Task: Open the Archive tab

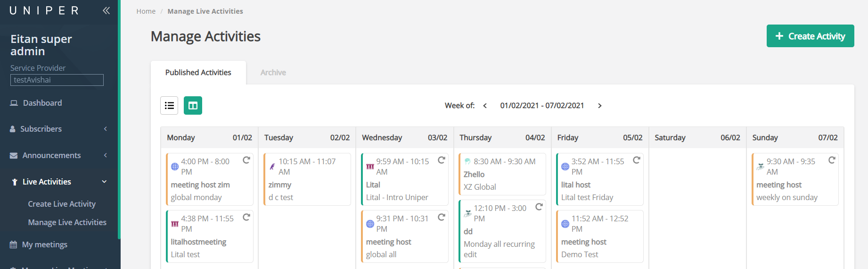Action: pos(273,73)
